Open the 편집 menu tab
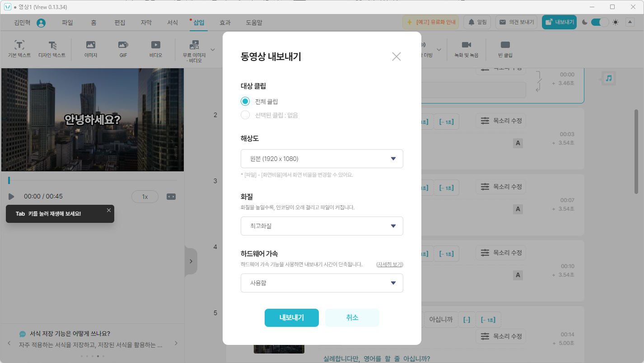This screenshot has width=644, height=363. click(120, 22)
